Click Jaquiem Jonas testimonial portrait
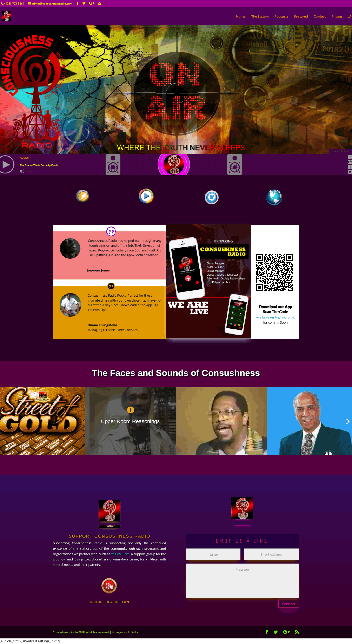This screenshot has height=644, width=352. click(x=70, y=248)
